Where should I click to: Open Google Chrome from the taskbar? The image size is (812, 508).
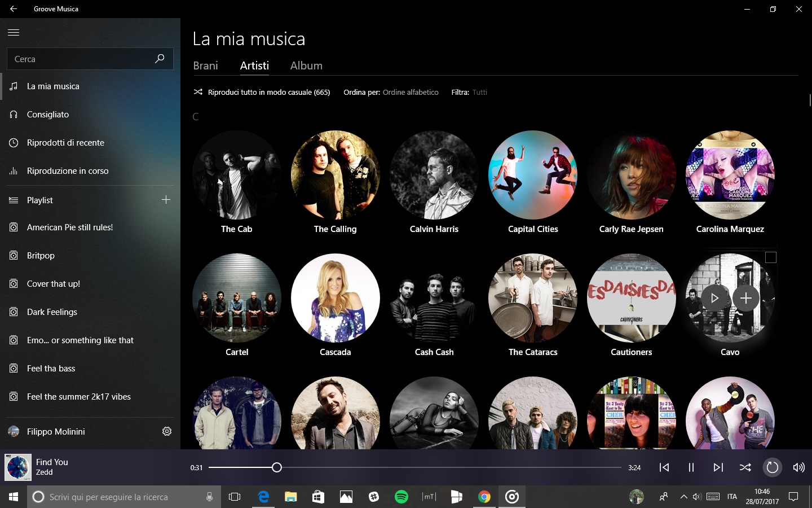[484, 497]
